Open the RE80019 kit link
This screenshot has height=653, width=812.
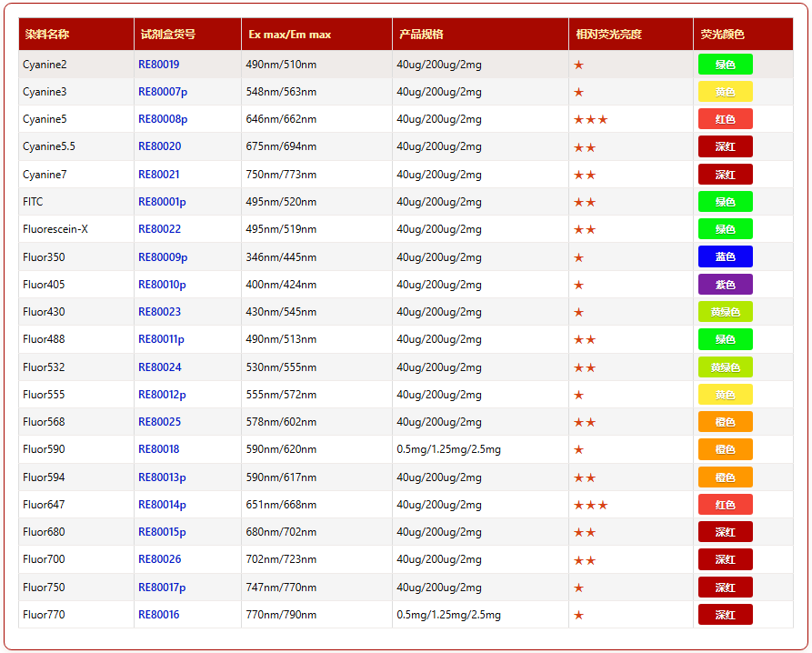(x=158, y=65)
